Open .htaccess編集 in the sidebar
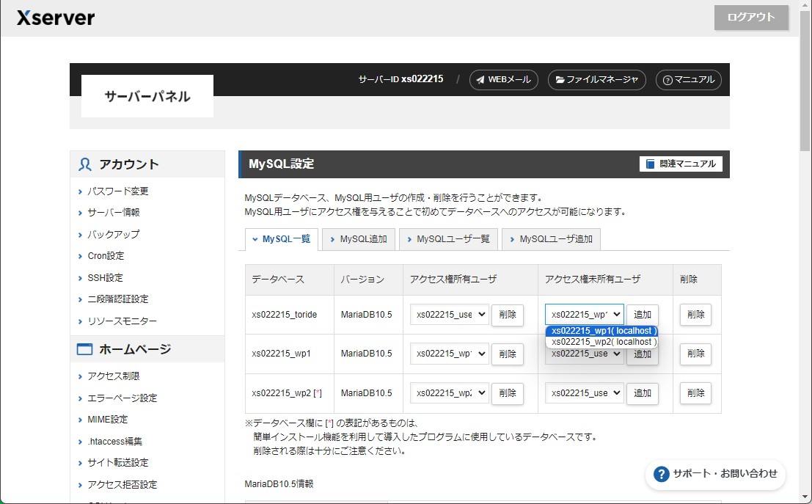Image resolution: width=812 pixels, height=504 pixels. pyautogui.click(x=115, y=442)
